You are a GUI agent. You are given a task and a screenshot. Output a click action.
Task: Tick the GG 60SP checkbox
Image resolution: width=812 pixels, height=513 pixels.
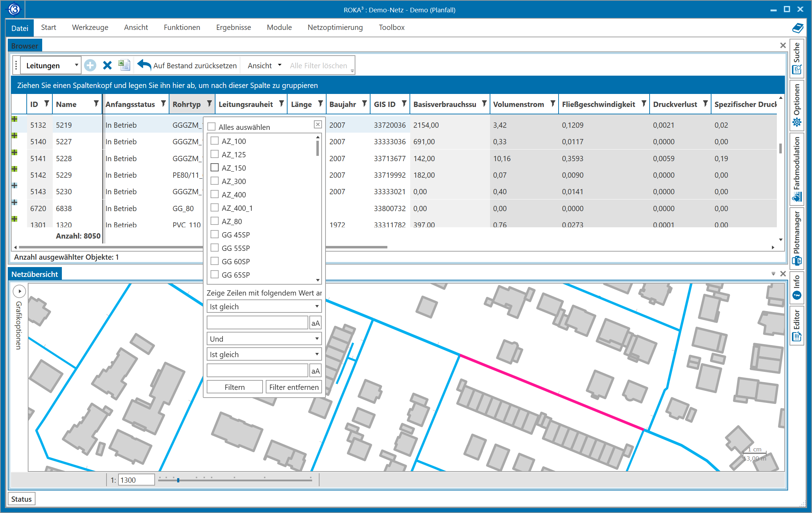pos(215,261)
